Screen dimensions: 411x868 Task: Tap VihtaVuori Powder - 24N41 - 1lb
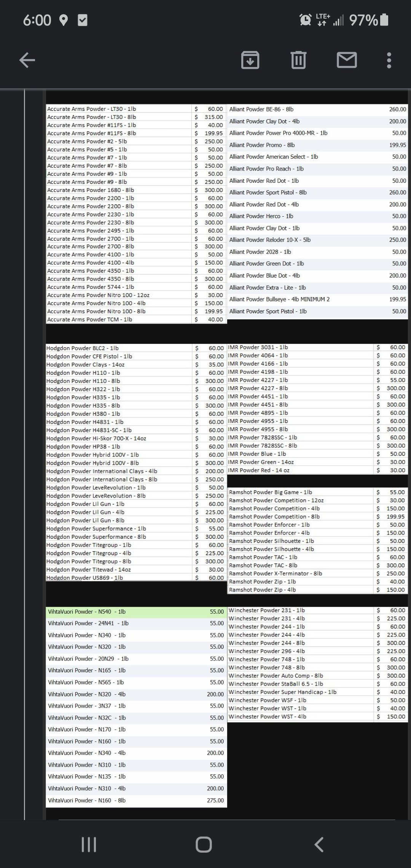[88, 623]
